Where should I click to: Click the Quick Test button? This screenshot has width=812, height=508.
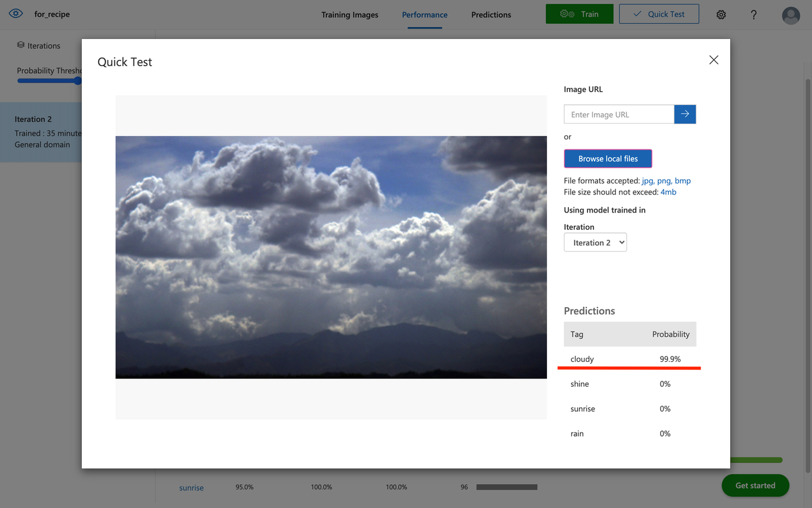659,14
